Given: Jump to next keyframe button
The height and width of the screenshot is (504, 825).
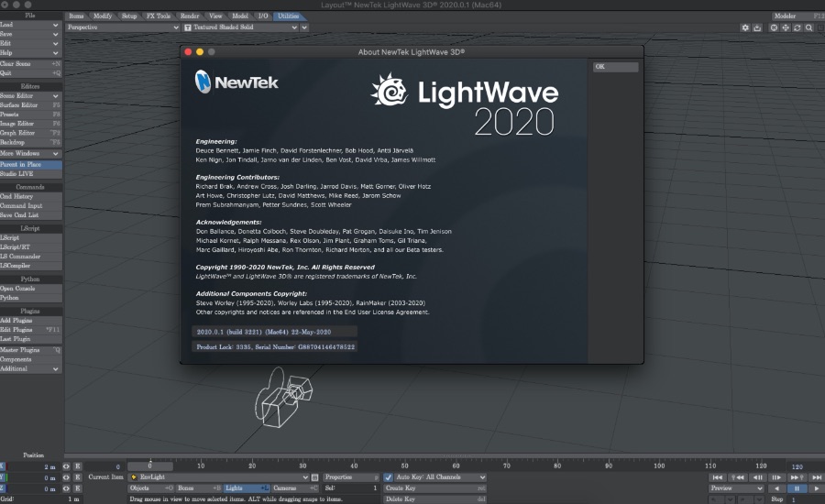Looking at the screenshot, I should 796,477.
